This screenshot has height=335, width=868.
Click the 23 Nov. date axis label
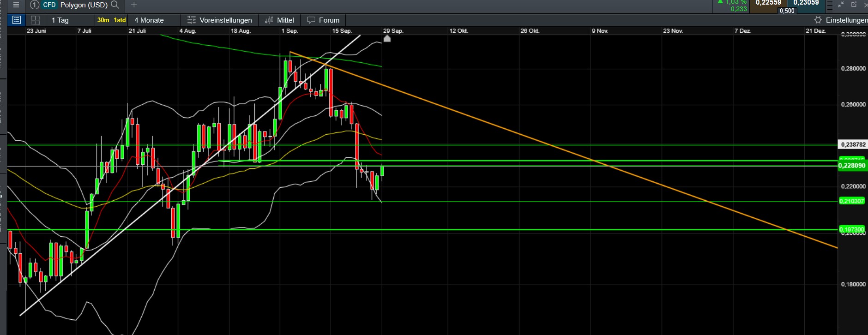pos(673,31)
